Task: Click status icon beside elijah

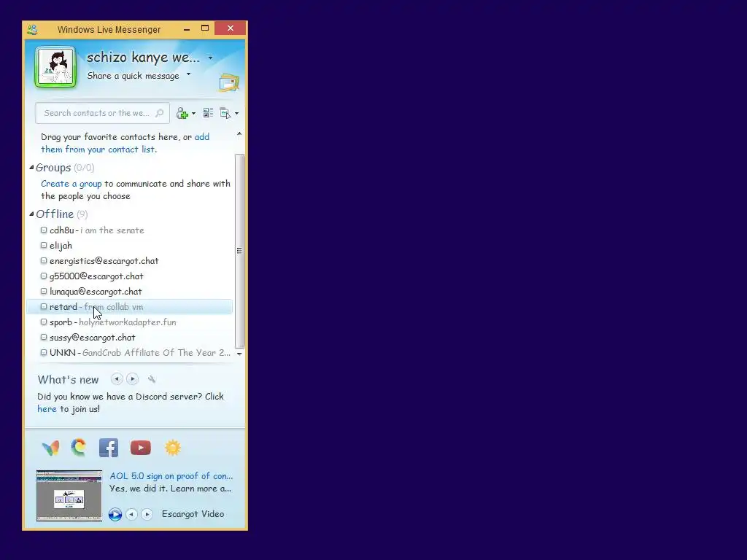Action: click(44, 245)
